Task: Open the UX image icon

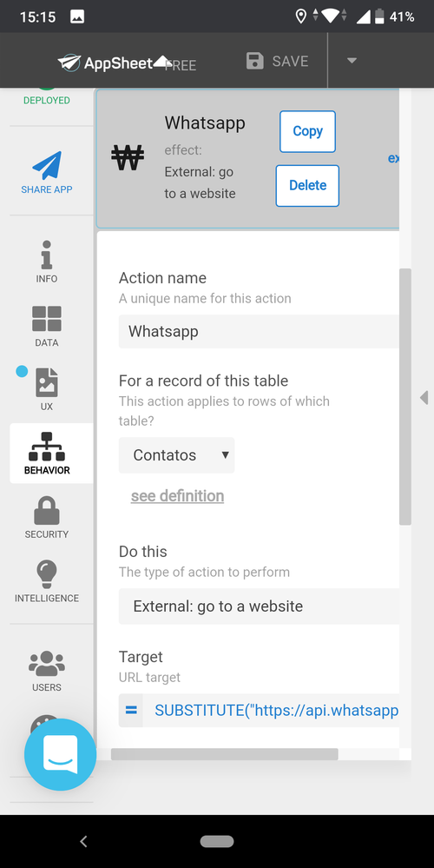Action: click(47, 382)
